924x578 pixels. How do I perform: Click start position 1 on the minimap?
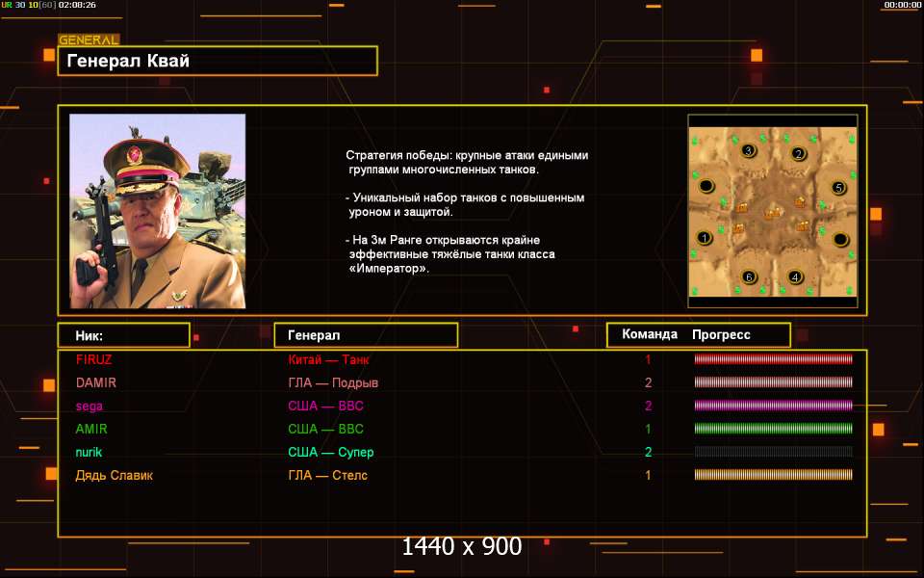pyautogui.click(x=705, y=238)
